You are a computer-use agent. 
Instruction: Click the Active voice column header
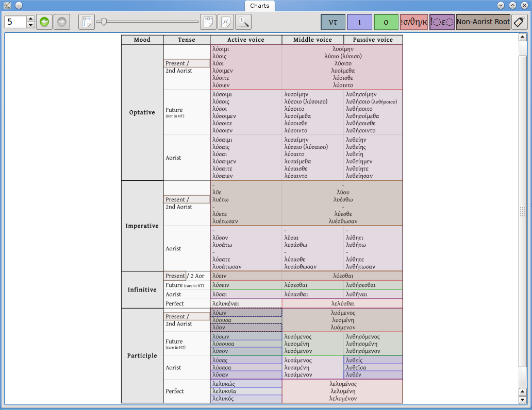[x=246, y=40]
